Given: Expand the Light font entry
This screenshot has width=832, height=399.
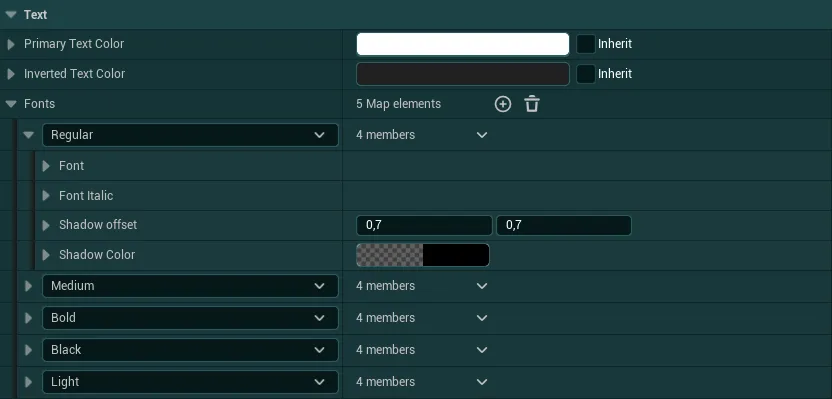Looking at the screenshot, I should (29, 382).
